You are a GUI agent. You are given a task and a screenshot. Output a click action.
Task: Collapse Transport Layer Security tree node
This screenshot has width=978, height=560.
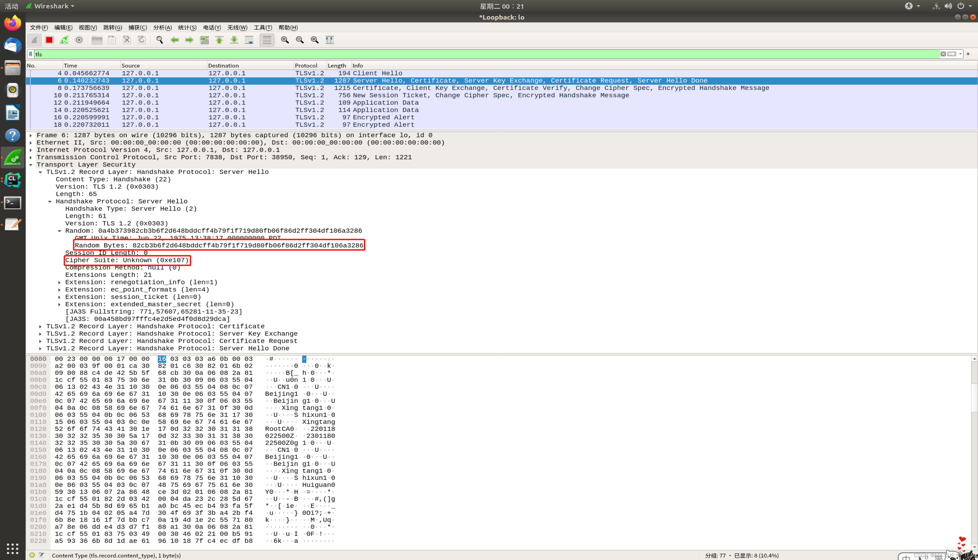31,165
